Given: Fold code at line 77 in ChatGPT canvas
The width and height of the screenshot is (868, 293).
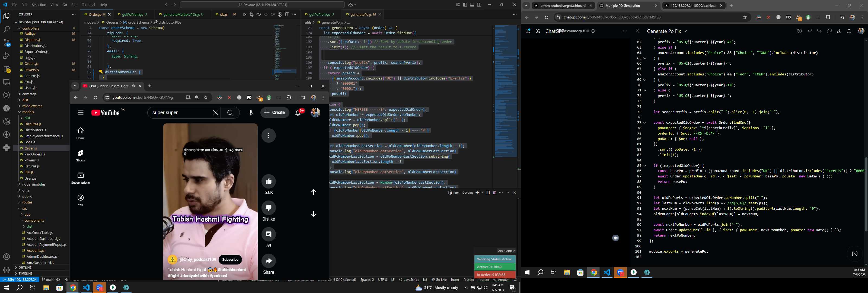Looking at the screenshot, I should pos(645,123).
